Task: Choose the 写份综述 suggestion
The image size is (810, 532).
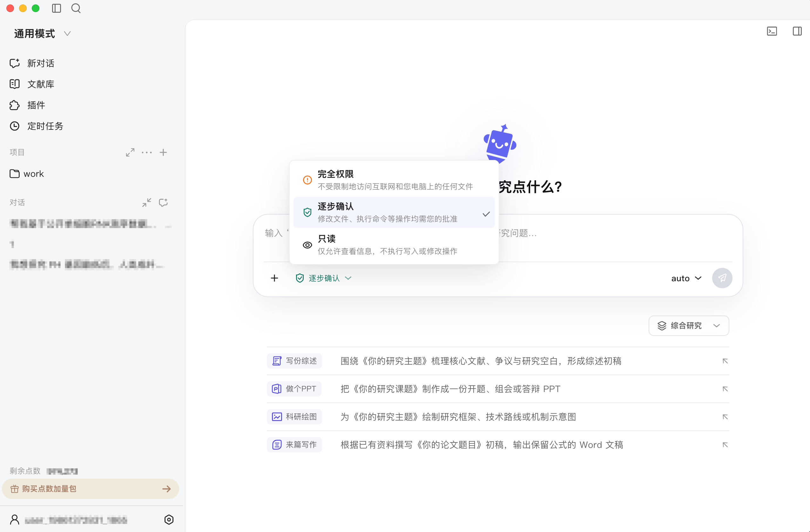Action: (x=295, y=361)
